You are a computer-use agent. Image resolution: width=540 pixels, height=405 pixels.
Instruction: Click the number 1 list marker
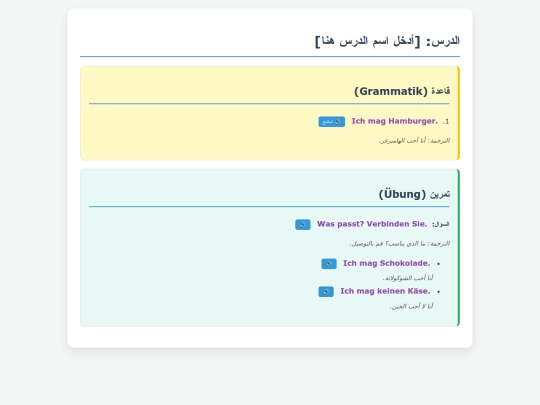click(446, 122)
